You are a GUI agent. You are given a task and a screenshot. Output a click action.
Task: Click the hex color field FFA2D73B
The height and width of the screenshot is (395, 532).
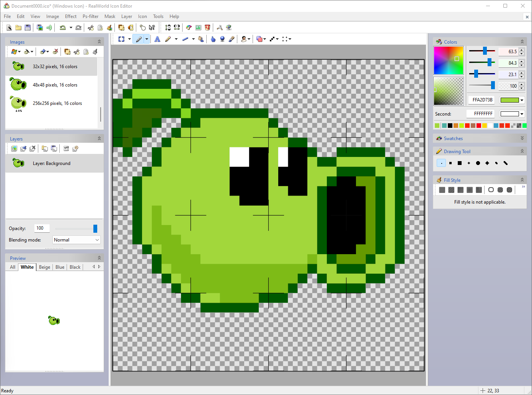[482, 100]
